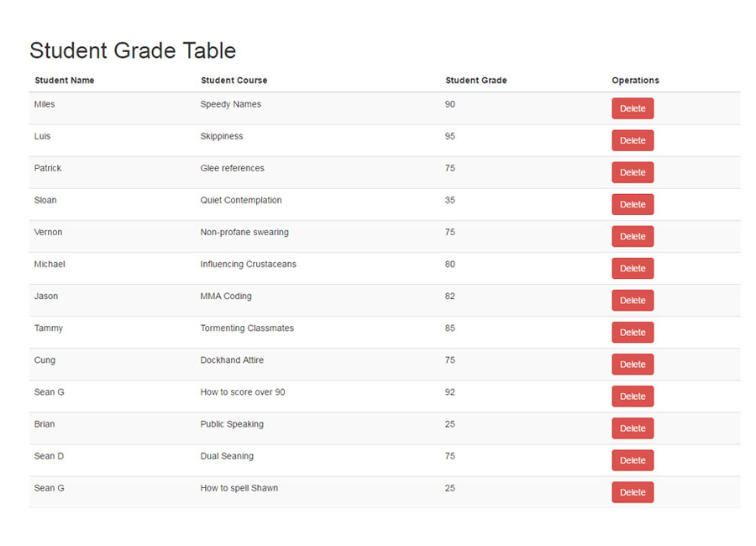Image resolution: width=756 pixels, height=546 pixels.
Task: Remove the How to spell Shawn entry
Action: pos(633,492)
